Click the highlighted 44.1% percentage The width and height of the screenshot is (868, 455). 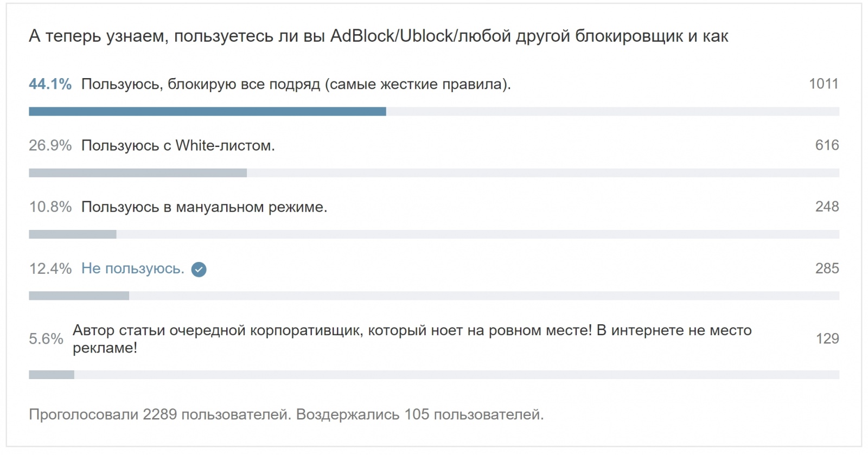point(50,84)
